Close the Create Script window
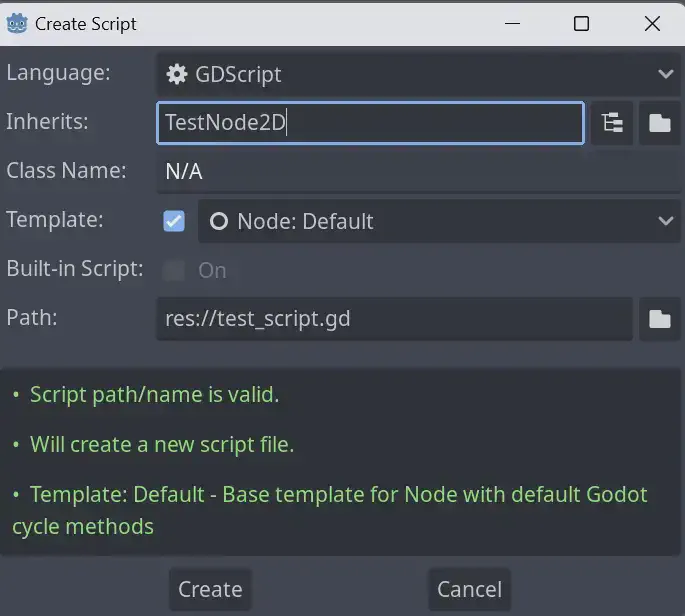Viewport: 685px width, 616px height. tap(652, 23)
